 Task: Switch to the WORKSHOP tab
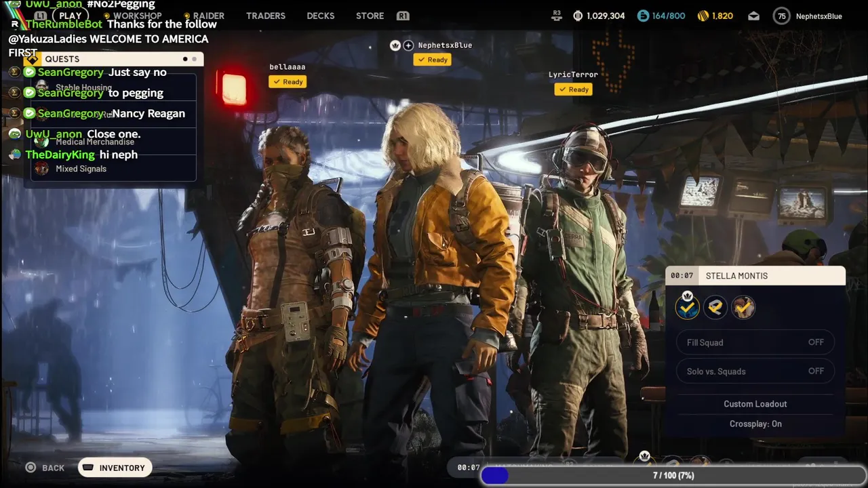tap(137, 16)
